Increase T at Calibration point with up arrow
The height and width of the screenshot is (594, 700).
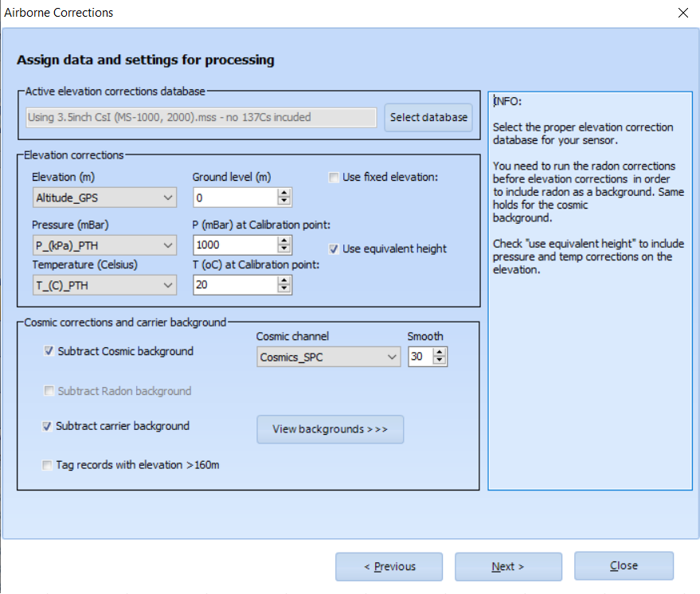(284, 281)
